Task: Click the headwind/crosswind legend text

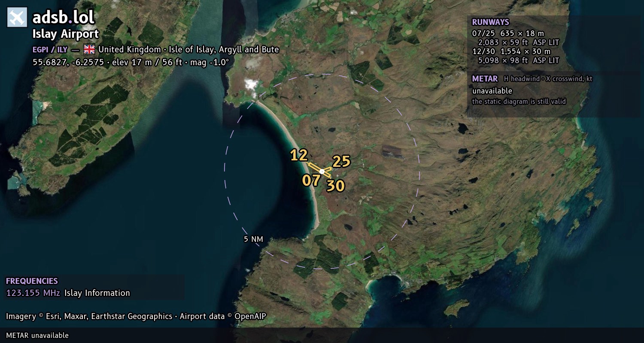Action: click(x=548, y=79)
